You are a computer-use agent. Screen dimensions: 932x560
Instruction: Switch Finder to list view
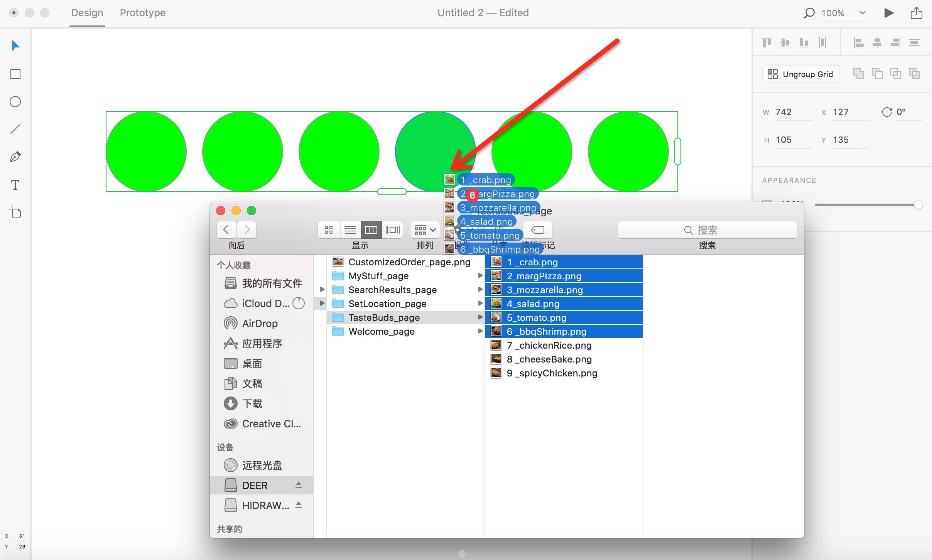click(x=350, y=230)
